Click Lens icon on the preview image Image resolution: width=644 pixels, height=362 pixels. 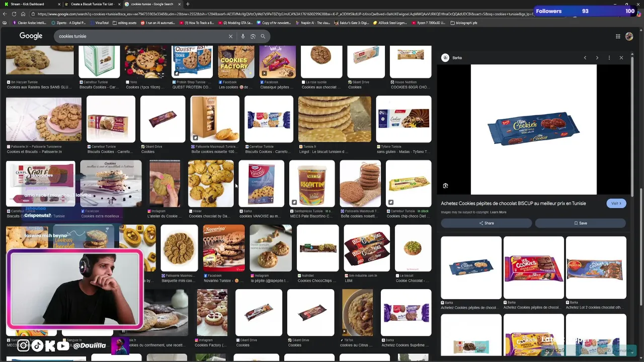445,186
